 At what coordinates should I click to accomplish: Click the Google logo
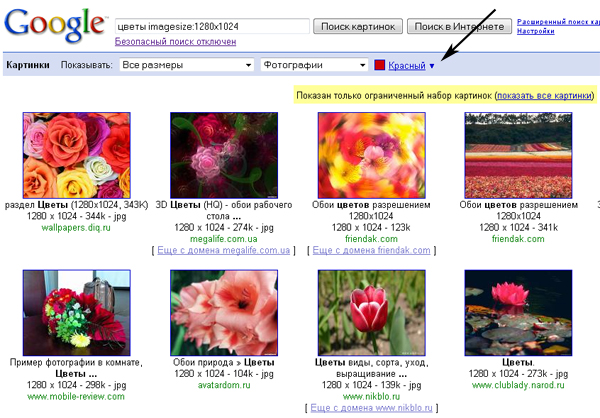pos(55,24)
